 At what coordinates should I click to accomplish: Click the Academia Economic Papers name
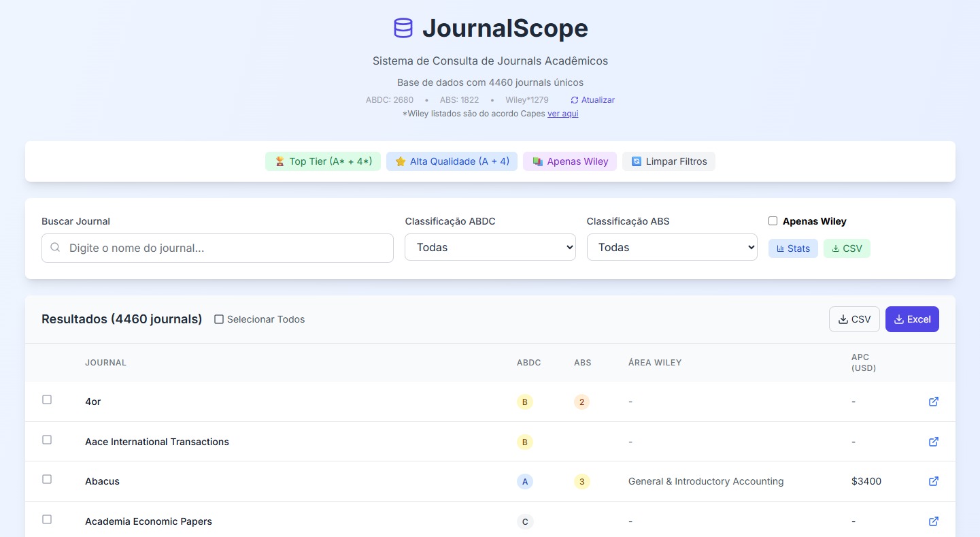[148, 521]
